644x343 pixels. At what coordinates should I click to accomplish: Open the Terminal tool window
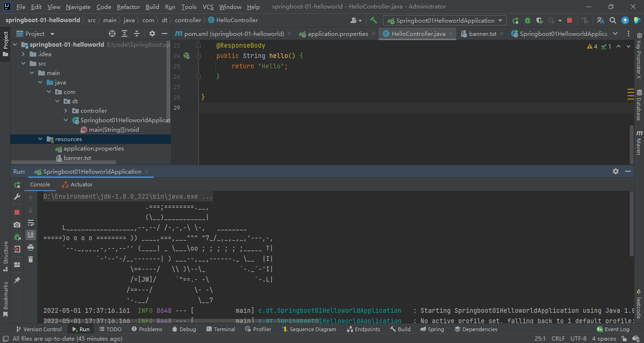tap(220, 329)
